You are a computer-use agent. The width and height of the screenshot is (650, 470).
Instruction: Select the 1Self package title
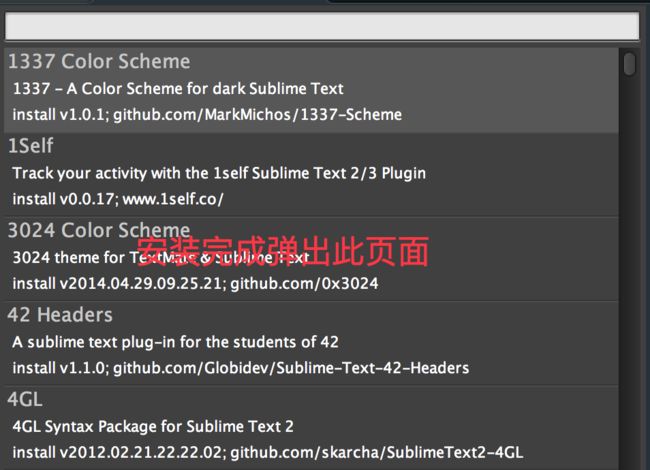31,146
